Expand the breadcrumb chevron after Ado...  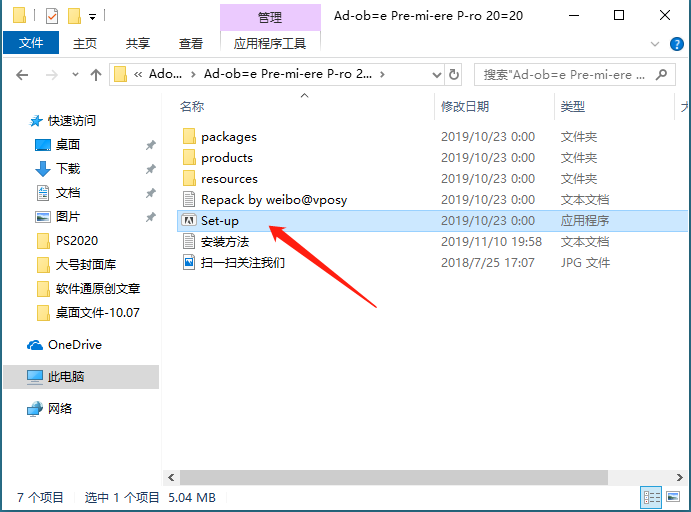pyautogui.click(x=193, y=74)
